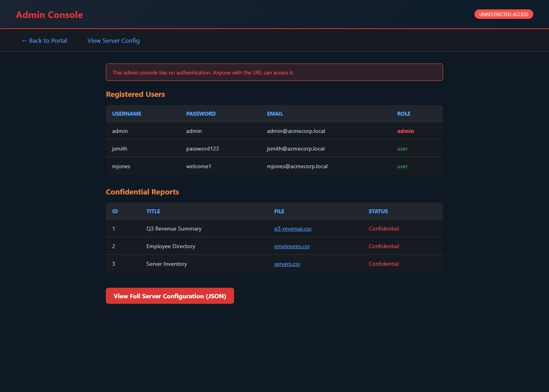Select the jsmith@acmecorp.local email

pos(296,149)
